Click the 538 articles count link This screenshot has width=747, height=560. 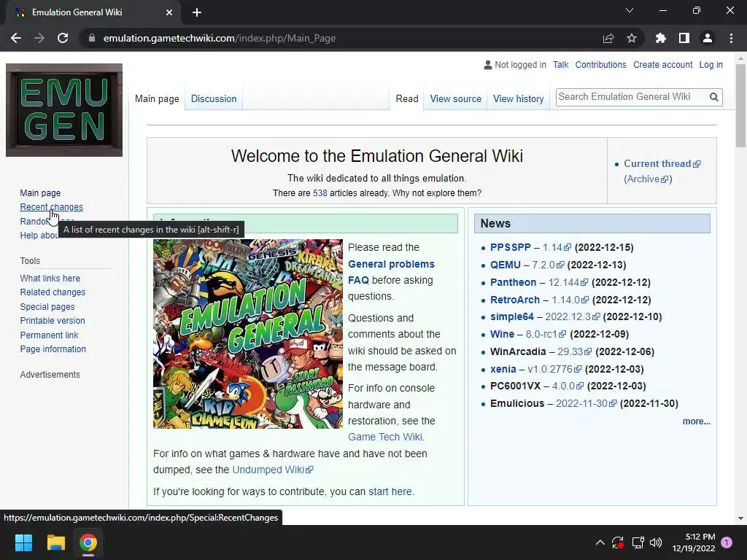[x=320, y=193]
